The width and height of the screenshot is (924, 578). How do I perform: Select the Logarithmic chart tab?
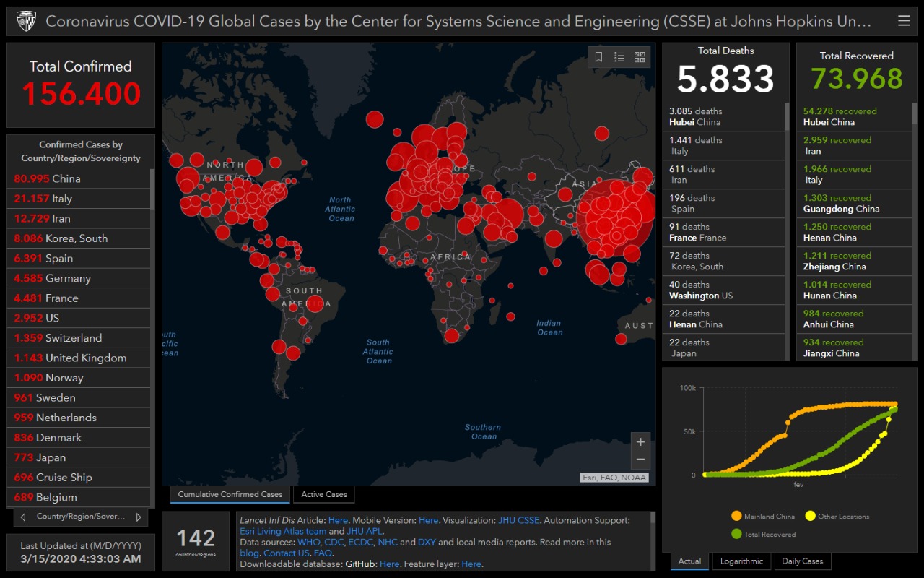click(741, 561)
